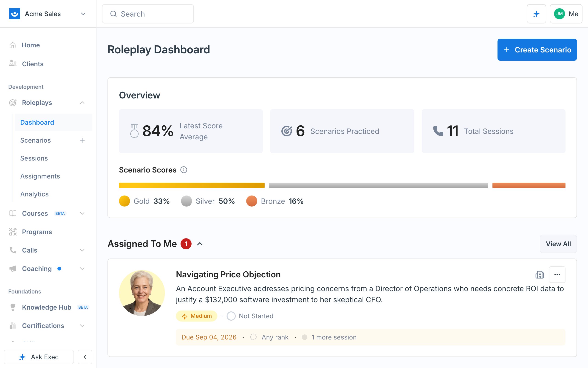The height and width of the screenshot is (368, 588).
Task: Open the Analytics sub-item
Action: click(x=34, y=194)
